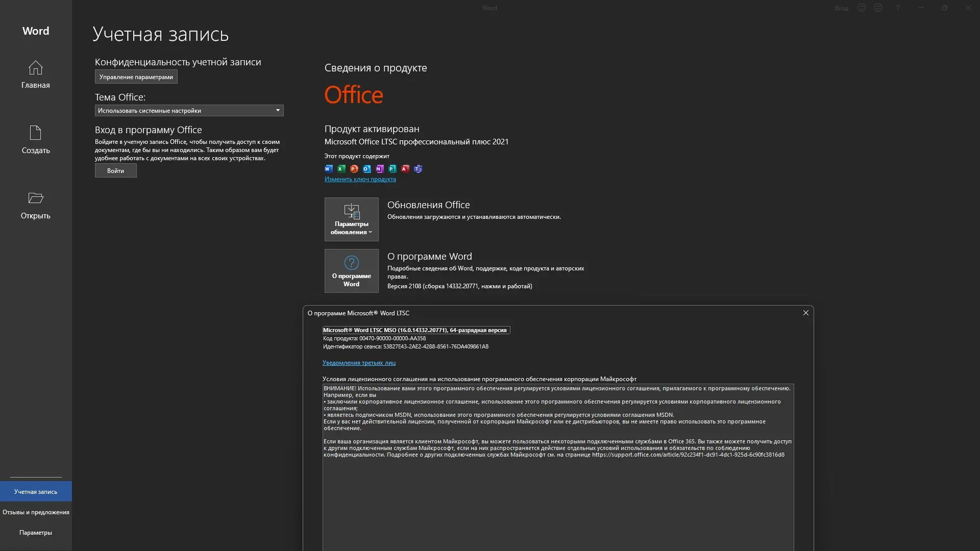Click the Управление параметрами button
Image resolution: width=980 pixels, height=551 pixels.
coord(136,77)
